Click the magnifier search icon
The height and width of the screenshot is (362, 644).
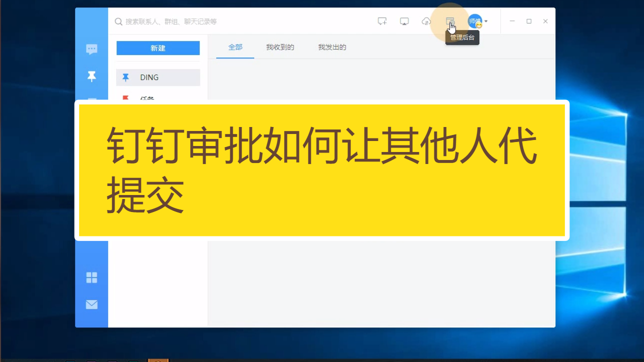coord(119,21)
